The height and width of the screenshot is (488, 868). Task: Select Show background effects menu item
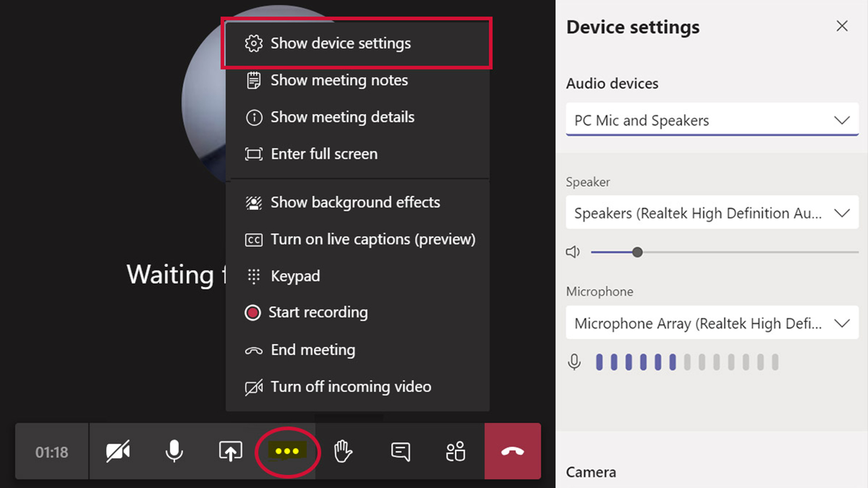pos(355,202)
